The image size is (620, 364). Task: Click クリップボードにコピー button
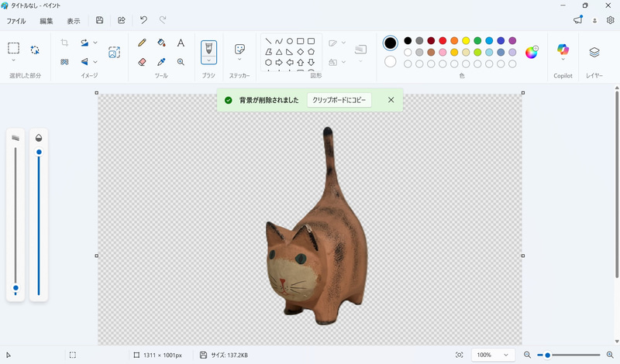[339, 100]
